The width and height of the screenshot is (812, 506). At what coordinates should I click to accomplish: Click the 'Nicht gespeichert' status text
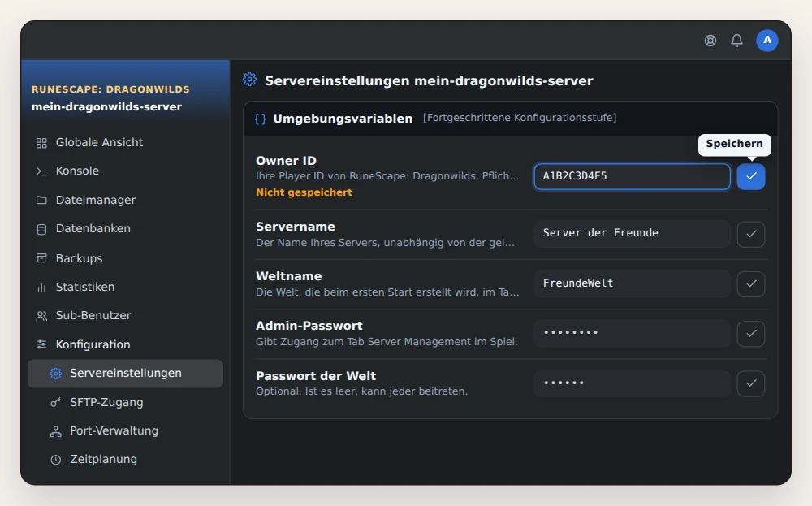(304, 192)
